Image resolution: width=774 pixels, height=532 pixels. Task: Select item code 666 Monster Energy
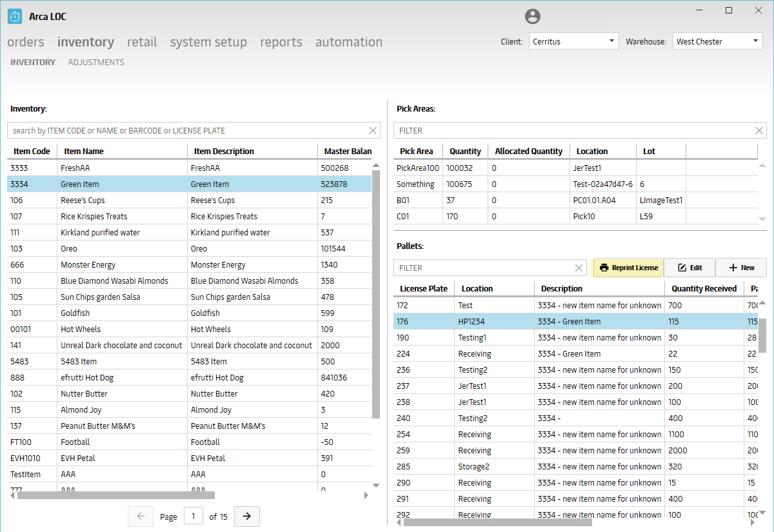point(189,264)
